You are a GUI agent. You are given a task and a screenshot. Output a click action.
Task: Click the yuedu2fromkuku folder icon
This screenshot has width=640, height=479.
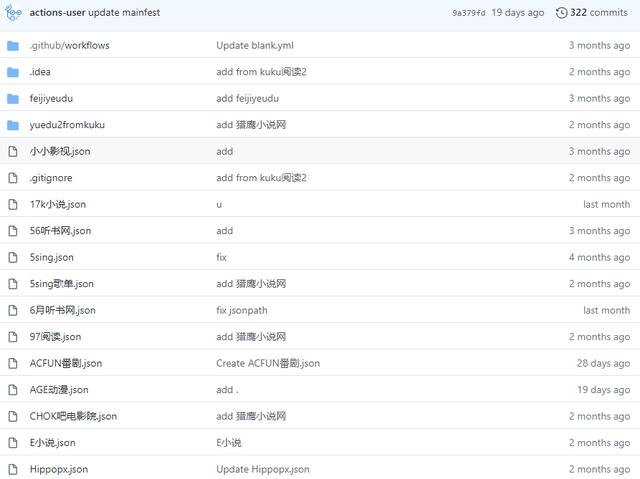[x=13, y=125]
